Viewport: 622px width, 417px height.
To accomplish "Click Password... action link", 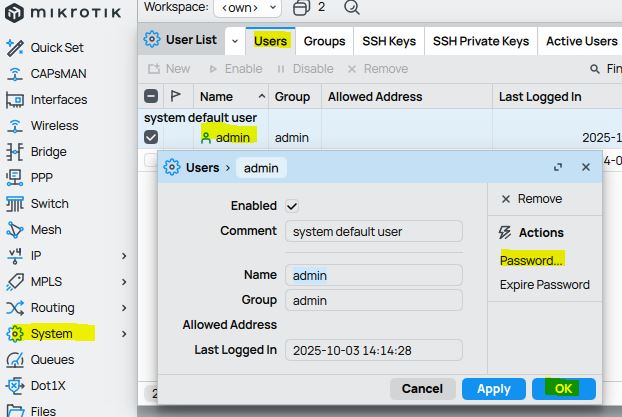I will tap(531, 260).
